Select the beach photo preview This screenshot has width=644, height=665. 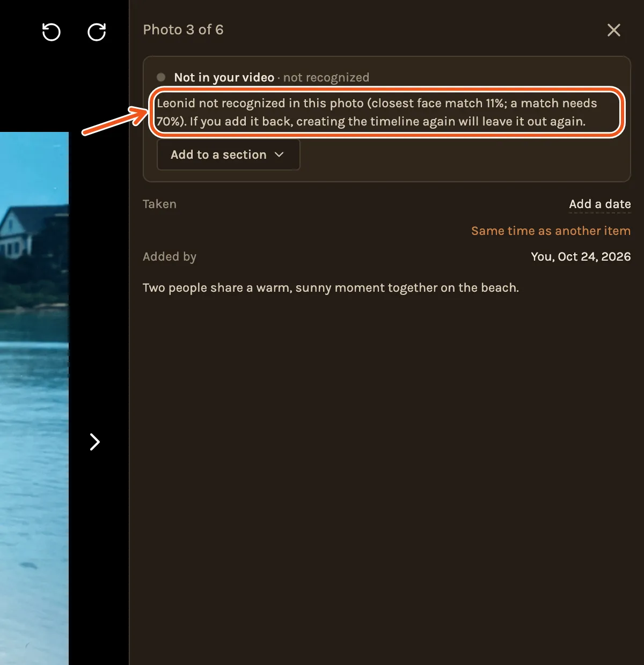34,398
